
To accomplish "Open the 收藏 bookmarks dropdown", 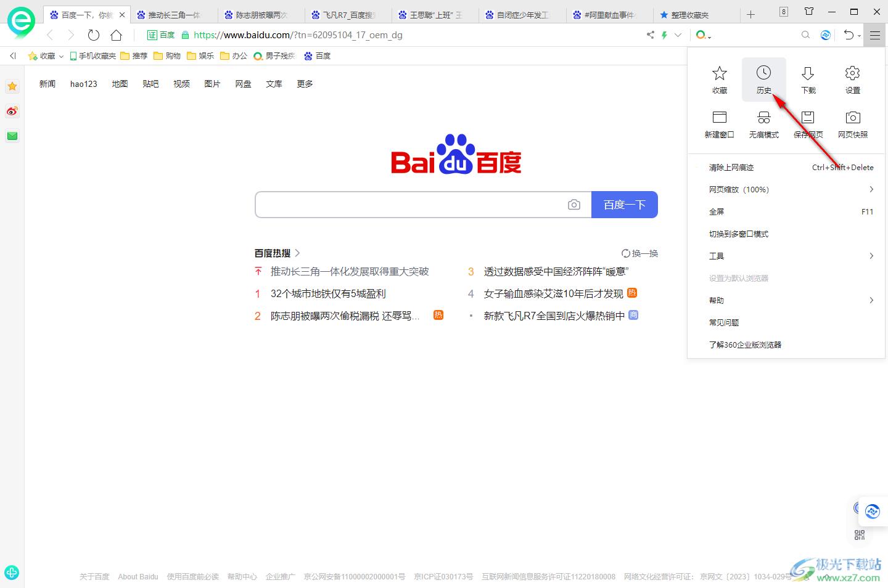I will coord(46,55).
